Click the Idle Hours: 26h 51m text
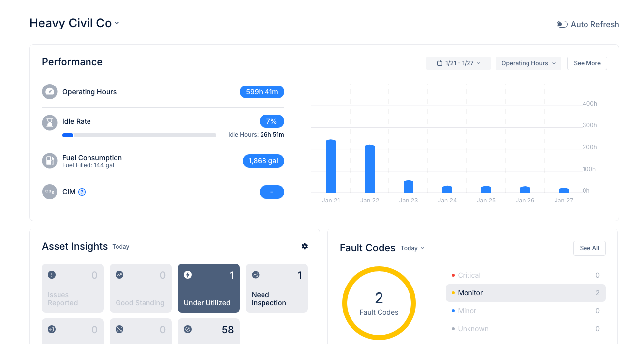644x344 pixels. (256, 135)
